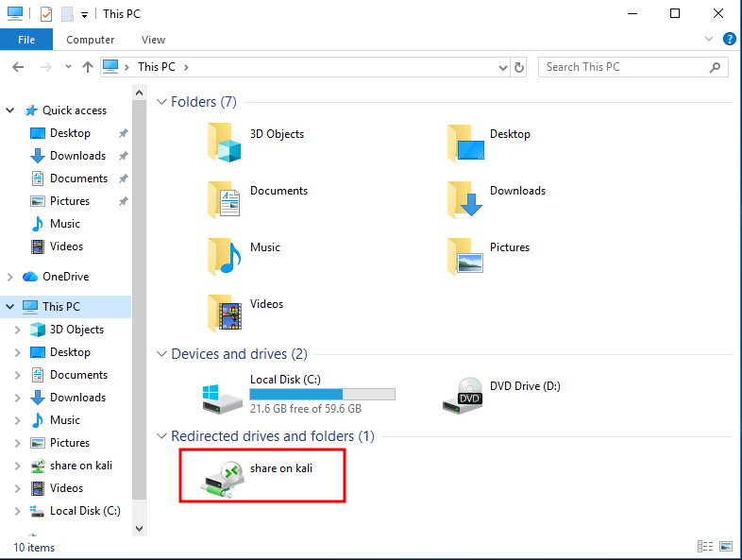
Task: Collapse the Quick access tree node
Action: [x=10, y=110]
